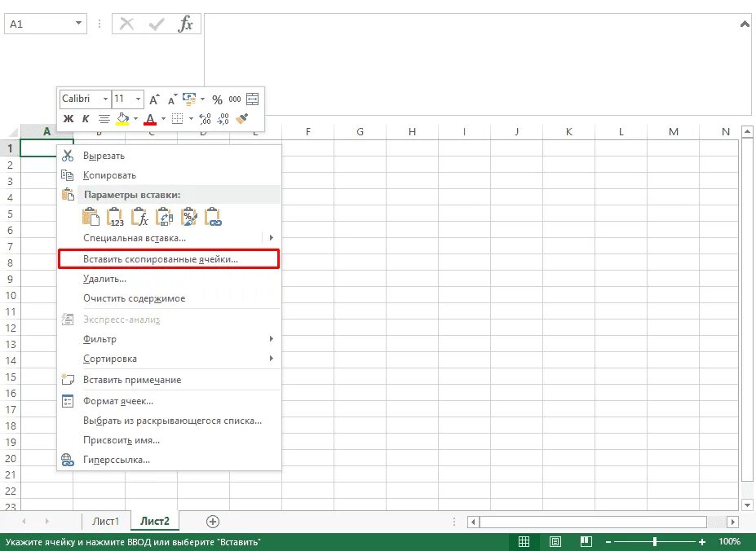Select the Лист2 sheet tab

[x=155, y=521]
